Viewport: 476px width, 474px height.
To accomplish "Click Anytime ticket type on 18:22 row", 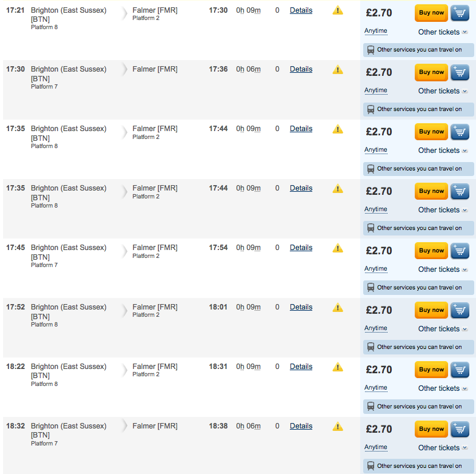I will pos(376,388).
